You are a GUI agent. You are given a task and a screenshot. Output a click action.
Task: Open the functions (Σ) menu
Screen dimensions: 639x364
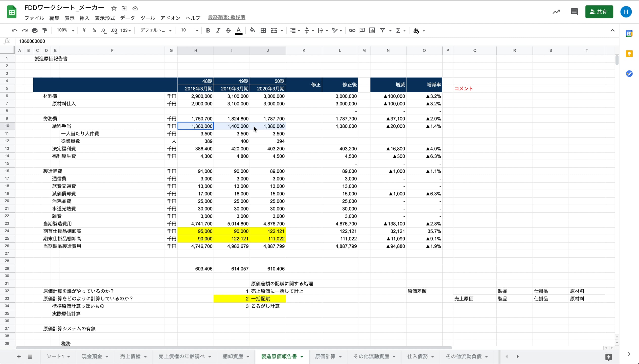point(399,30)
